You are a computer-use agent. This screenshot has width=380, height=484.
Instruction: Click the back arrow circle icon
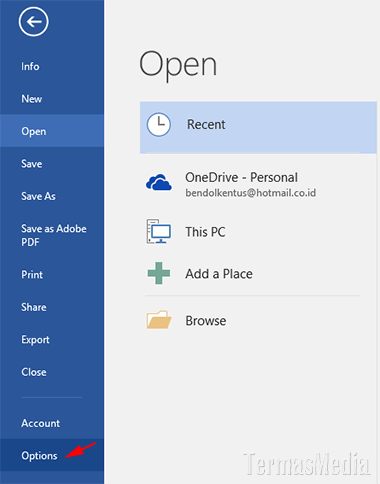point(33,22)
